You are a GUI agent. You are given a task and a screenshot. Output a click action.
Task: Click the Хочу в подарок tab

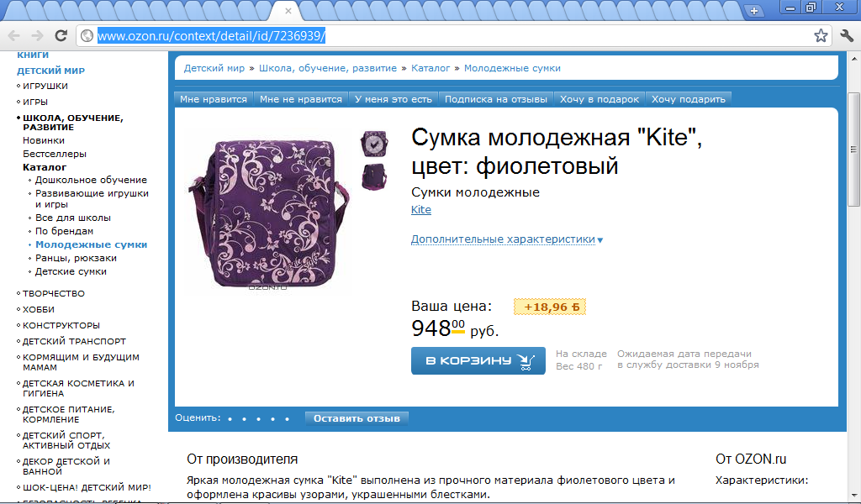pos(599,99)
